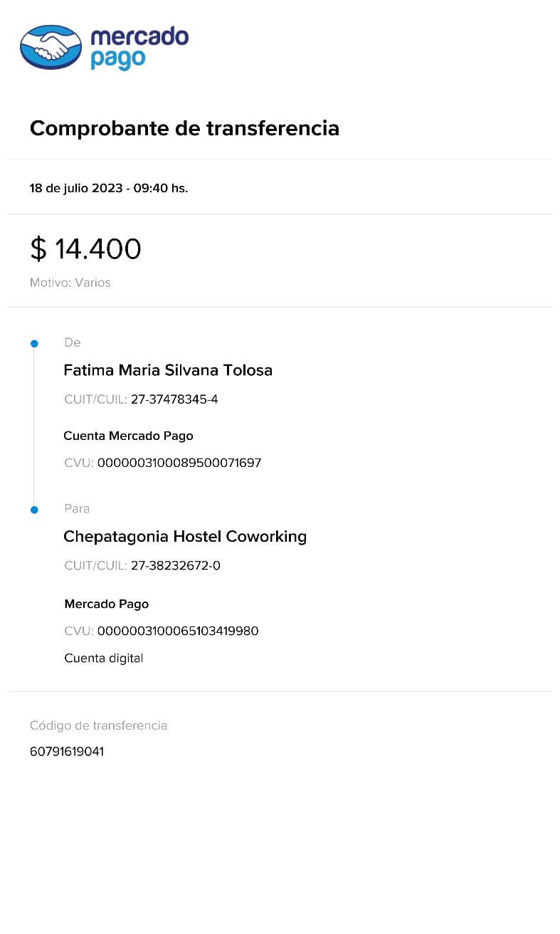Click the blue dot beside sender 'De'

point(34,344)
